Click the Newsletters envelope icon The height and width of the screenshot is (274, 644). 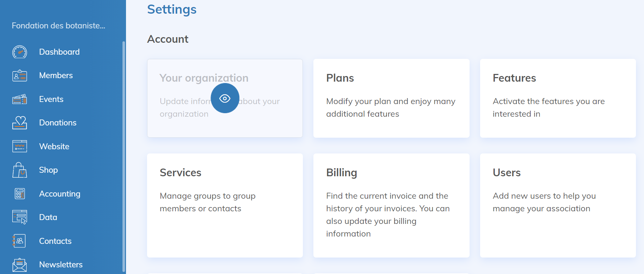pyautogui.click(x=20, y=265)
